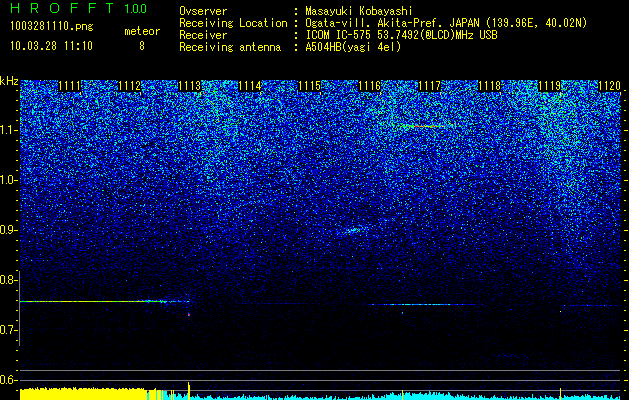Select the file name 1003281110.png

pyautogui.click(x=52, y=27)
